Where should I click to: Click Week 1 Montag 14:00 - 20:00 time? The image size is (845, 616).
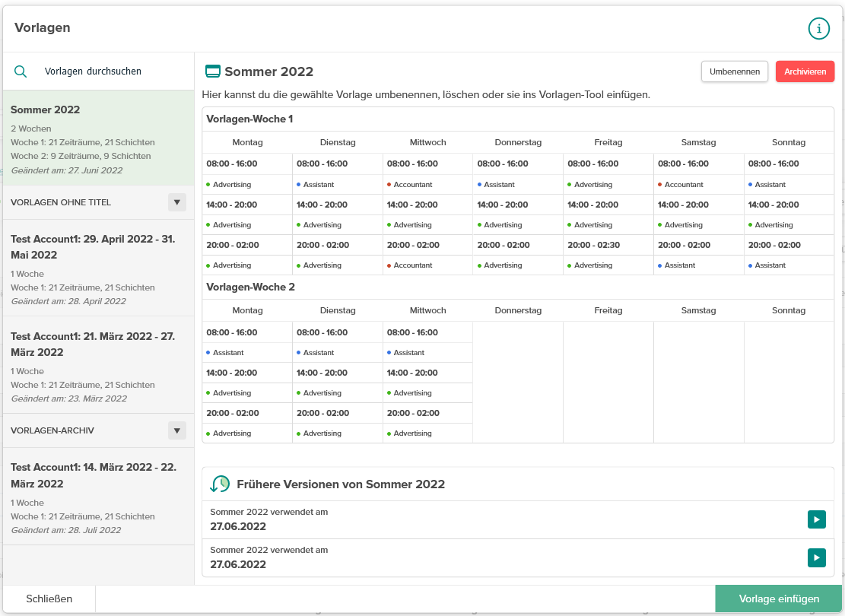pos(232,205)
